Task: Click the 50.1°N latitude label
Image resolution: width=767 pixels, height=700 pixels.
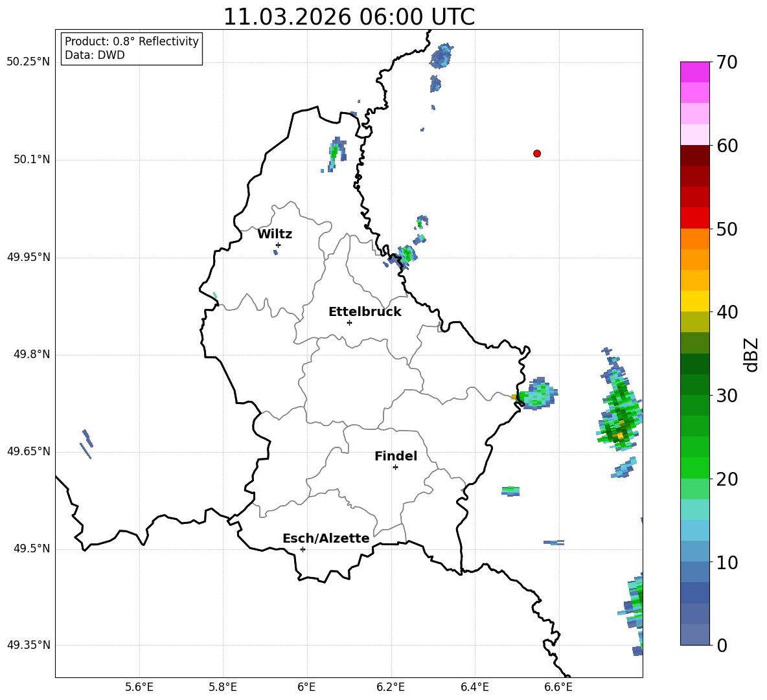Action: pos(32,160)
